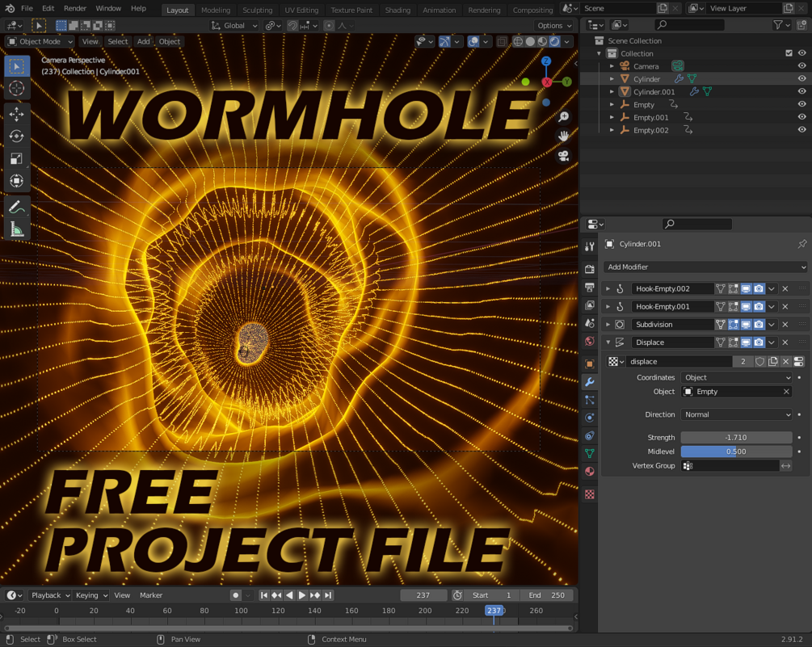Viewport: 812px width, 647px height.
Task: Switch to the Shading workspace tab
Action: [x=398, y=11]
